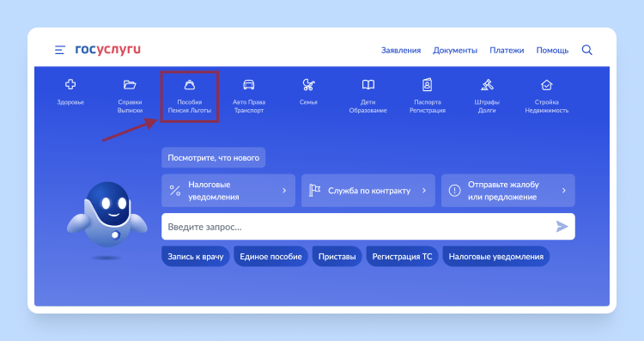
Task: Select the Запись к врачу chip
Action: click(196, 256)
